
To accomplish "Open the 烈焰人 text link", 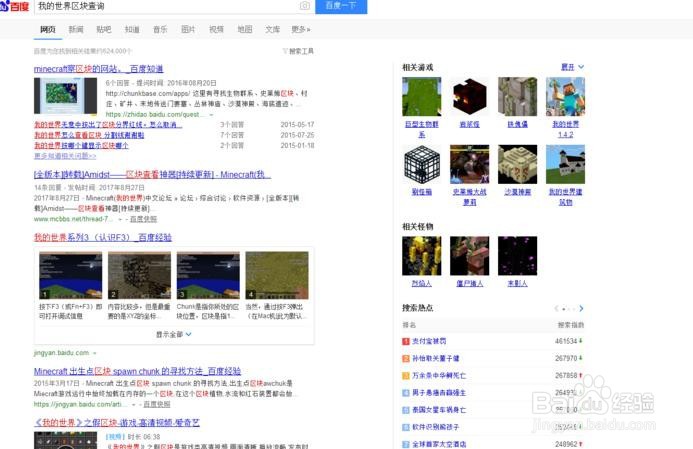I will (x=422, y=284).
